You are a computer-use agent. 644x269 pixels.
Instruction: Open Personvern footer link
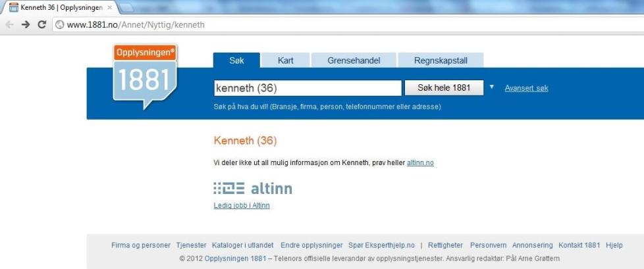tap(489, 245)
